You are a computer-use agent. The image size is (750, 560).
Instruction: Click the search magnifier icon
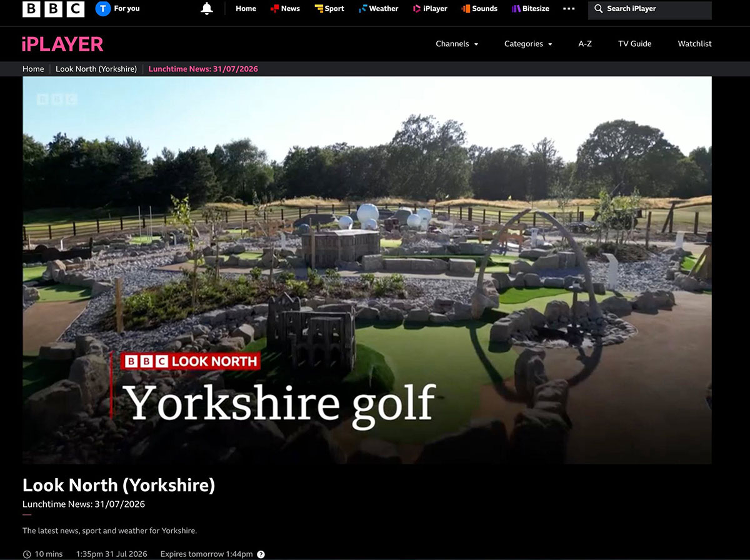pyautogui.click(x=598, y=9)
